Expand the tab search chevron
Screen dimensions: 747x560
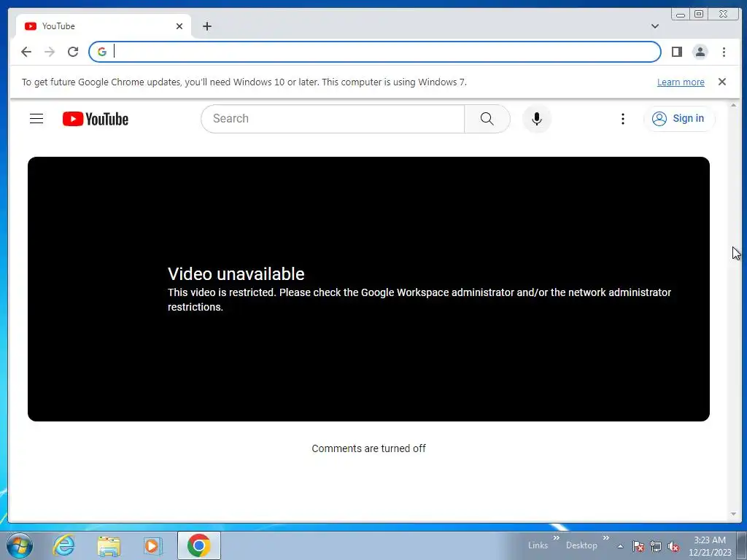click(655, 26)
